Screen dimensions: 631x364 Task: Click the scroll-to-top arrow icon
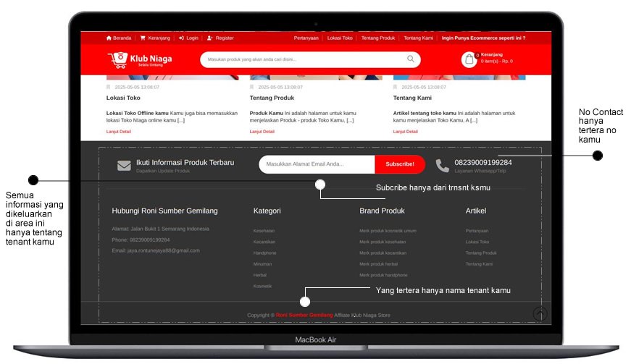540,313
